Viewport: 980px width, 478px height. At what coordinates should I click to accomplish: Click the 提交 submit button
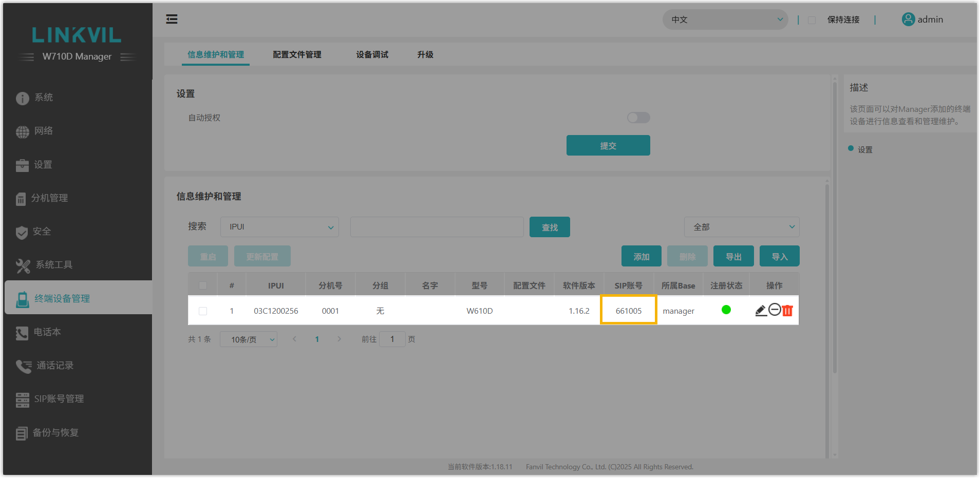pos(608,146)
